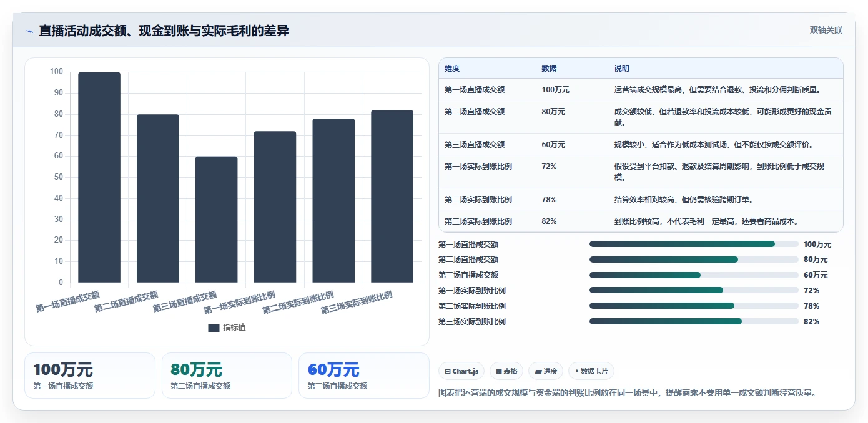868x423 pixels.
Task: Click the 第一场直播成交额 progress bar
Action: click(x=694, y=245)
